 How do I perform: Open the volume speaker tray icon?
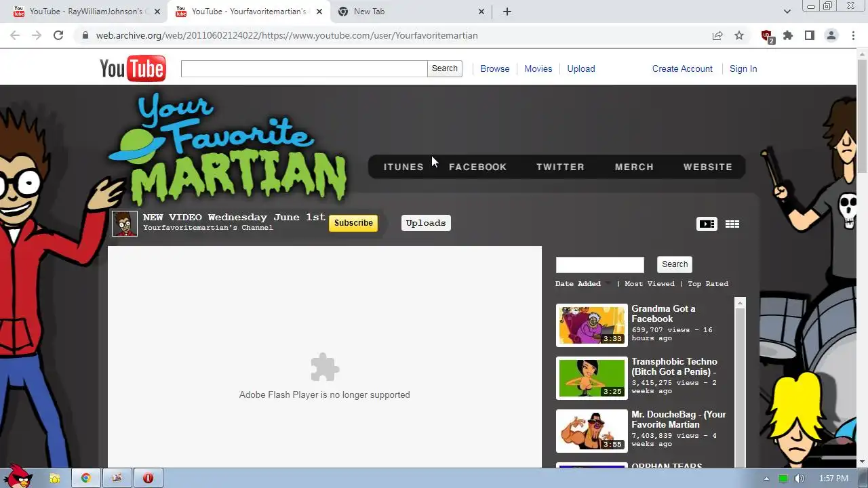[800, 479]
